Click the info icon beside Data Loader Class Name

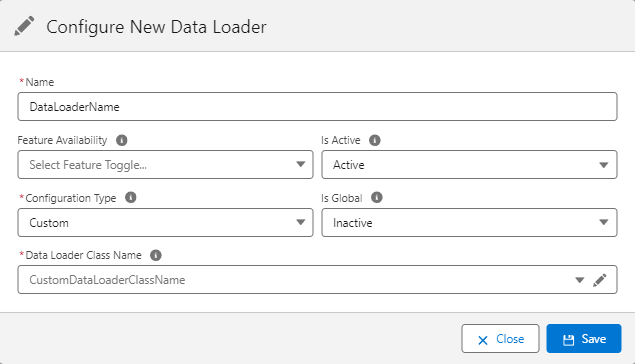tap(156, 255)
